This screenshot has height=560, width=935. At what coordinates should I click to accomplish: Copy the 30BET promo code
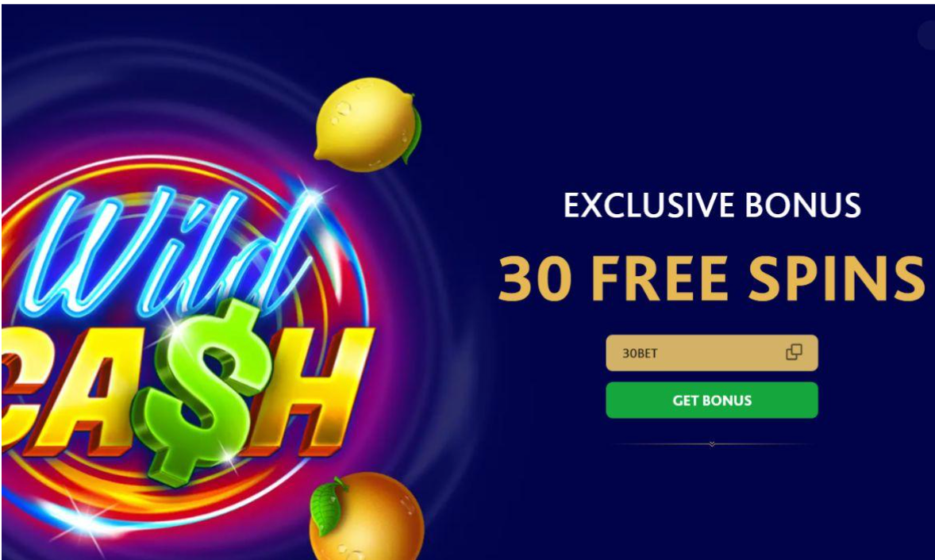[794, 353]
